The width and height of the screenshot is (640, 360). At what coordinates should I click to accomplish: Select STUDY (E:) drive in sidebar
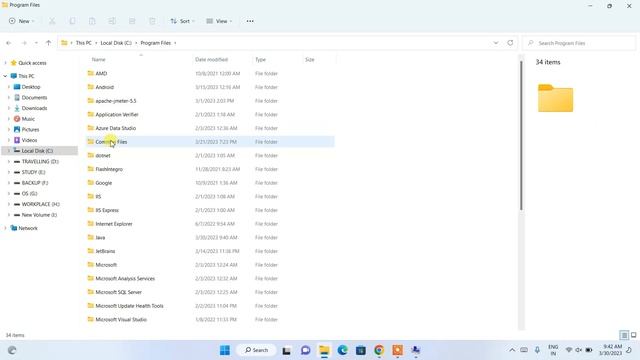click(33, 172)
